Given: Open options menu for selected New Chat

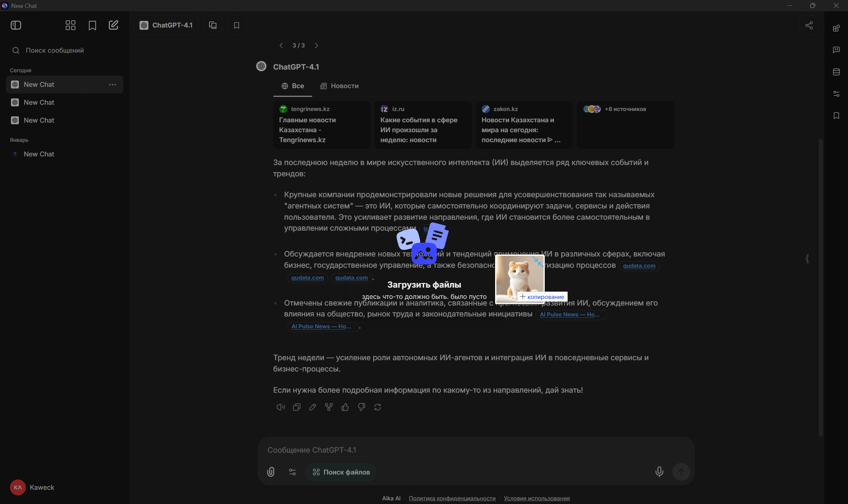Looking at the screenshot, I should point(112,84).
